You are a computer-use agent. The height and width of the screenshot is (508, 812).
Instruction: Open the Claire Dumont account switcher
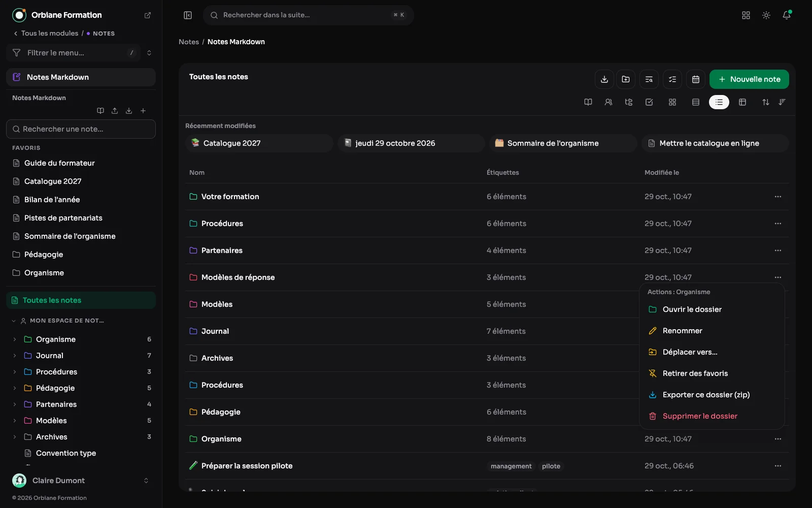coord(81,481)
